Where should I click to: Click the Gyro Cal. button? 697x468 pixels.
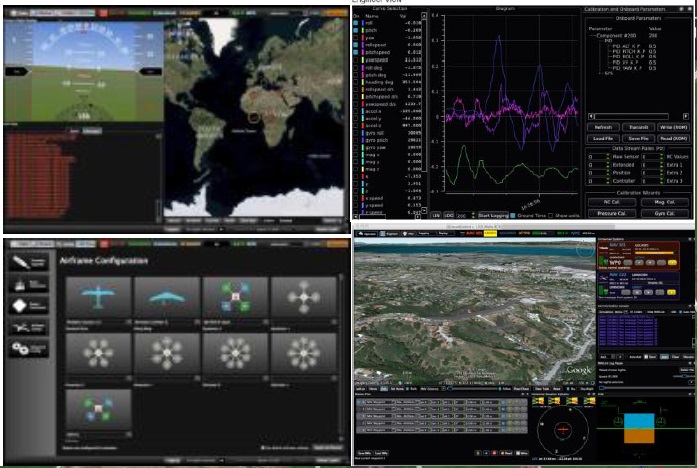point(665,213)
